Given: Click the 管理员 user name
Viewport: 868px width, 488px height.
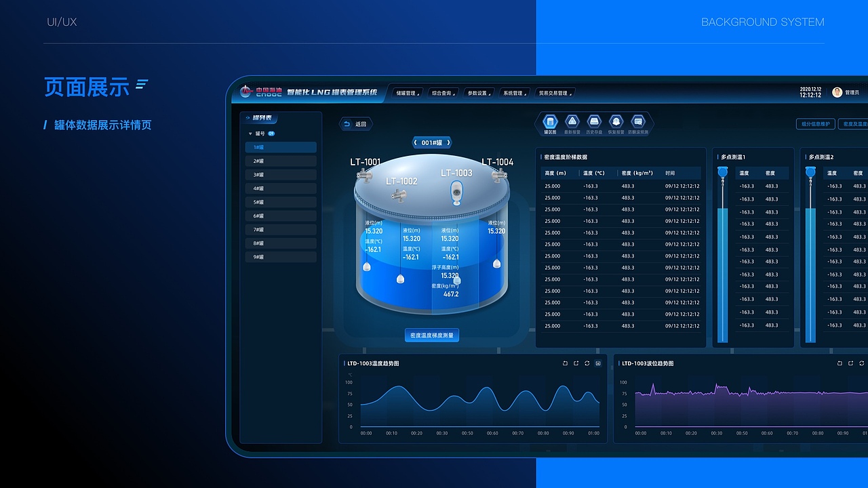Looking at the screenshot, I should (852, 93).
